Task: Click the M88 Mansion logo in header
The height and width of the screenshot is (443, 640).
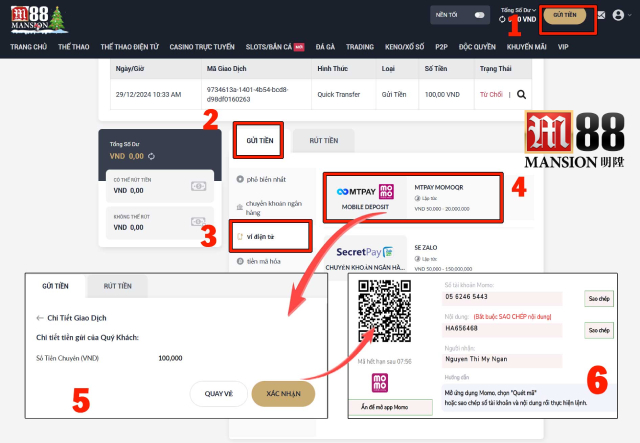Action: coord(39,19)
